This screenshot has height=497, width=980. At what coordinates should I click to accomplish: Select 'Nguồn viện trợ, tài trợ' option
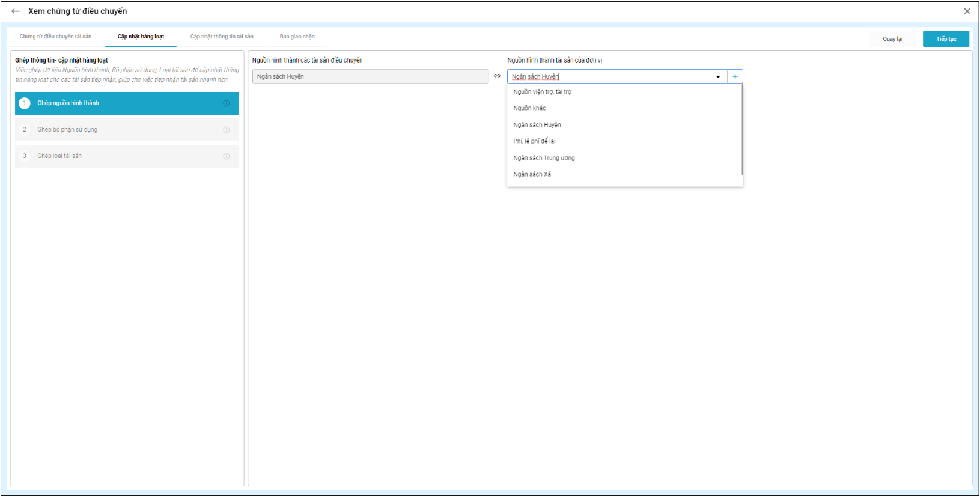[542, 92]
